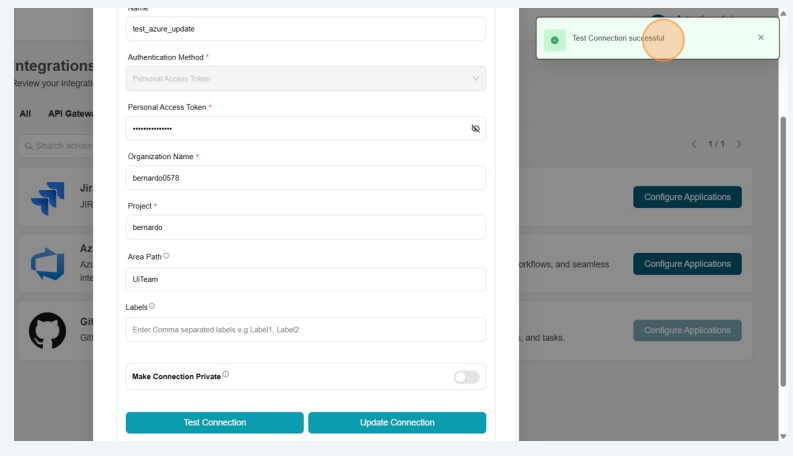Click the GitHub logo icon
Viewport: 793px width, 456px height.
[47, 331]
